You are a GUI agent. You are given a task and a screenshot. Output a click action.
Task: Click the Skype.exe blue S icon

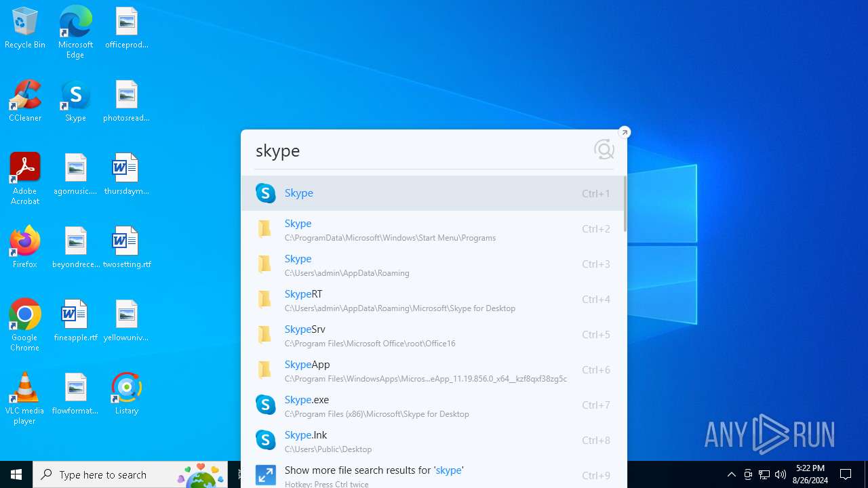pos(265,405)
